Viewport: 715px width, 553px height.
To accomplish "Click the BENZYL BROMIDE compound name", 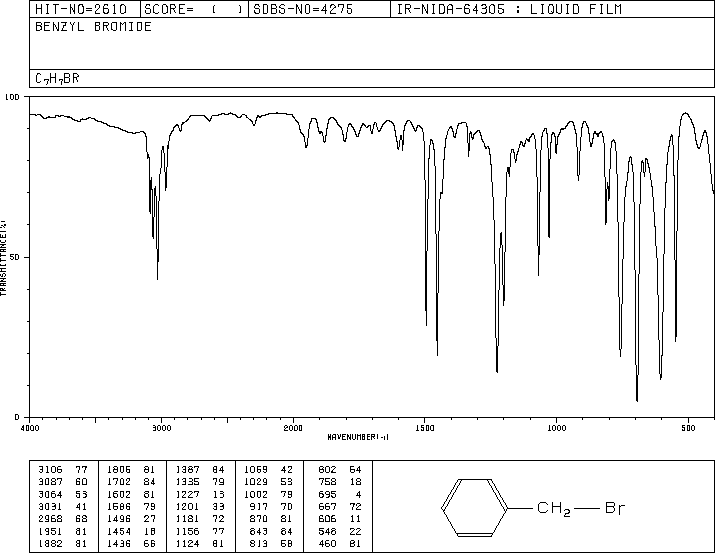I will point(93,27).
